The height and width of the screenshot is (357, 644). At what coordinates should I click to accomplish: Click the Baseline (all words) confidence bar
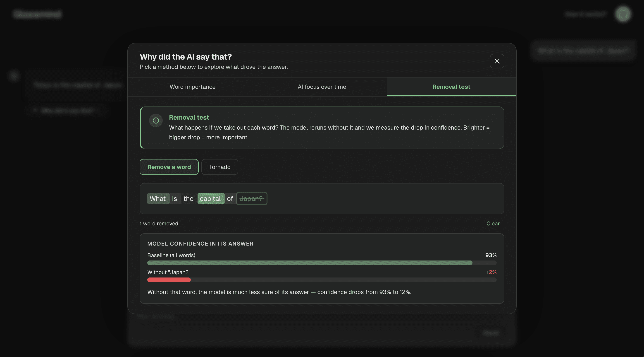point(322,263)
